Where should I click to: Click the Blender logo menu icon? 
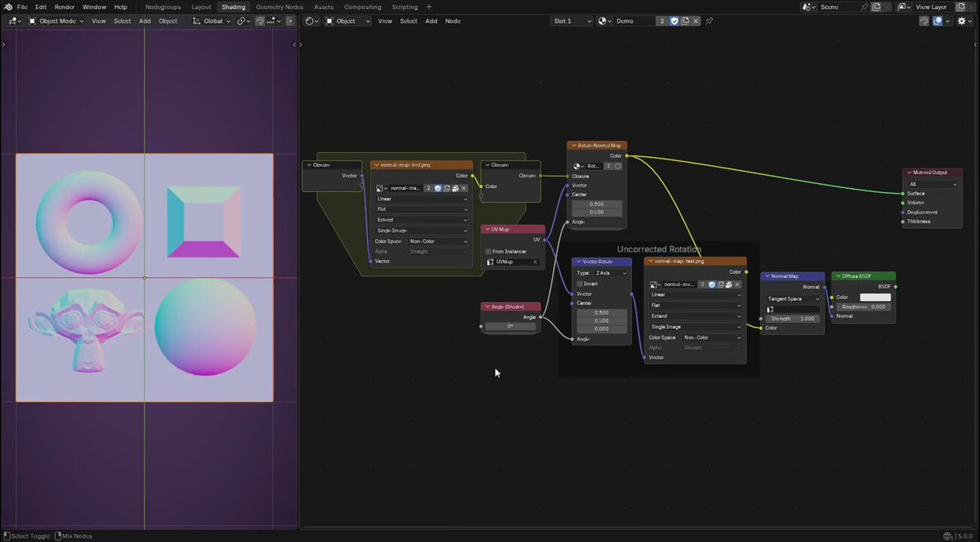(8, 7)
